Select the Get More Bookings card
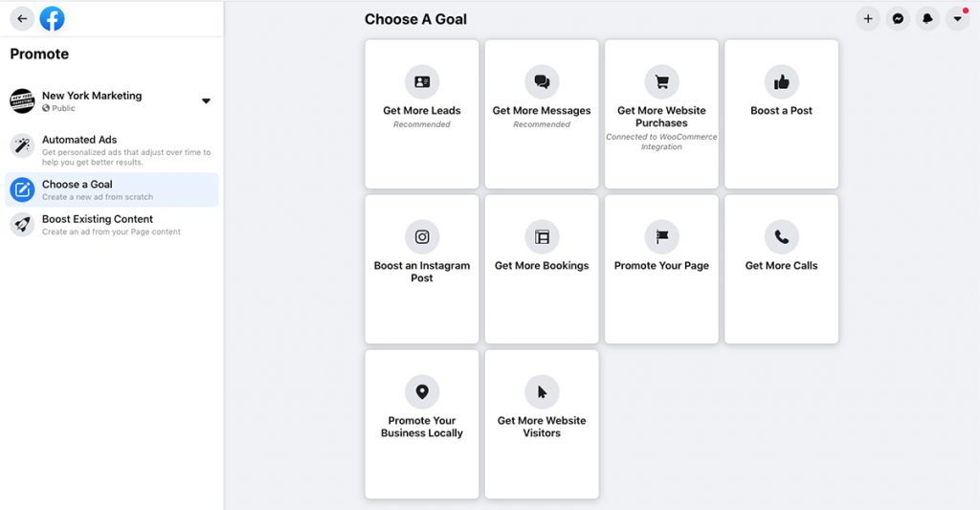Image resolution: width=980 pixels, height=510 pixels. tap(542, 270)
